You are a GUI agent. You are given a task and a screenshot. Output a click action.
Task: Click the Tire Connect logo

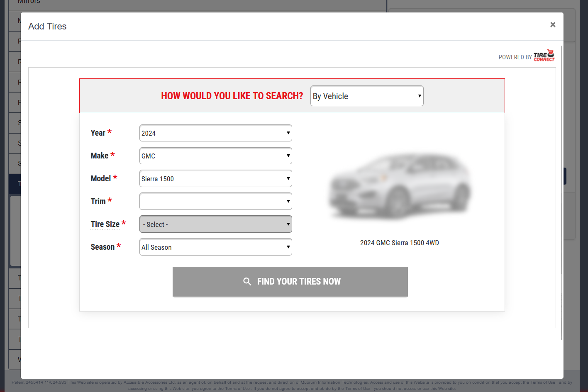tap(544, 56)
